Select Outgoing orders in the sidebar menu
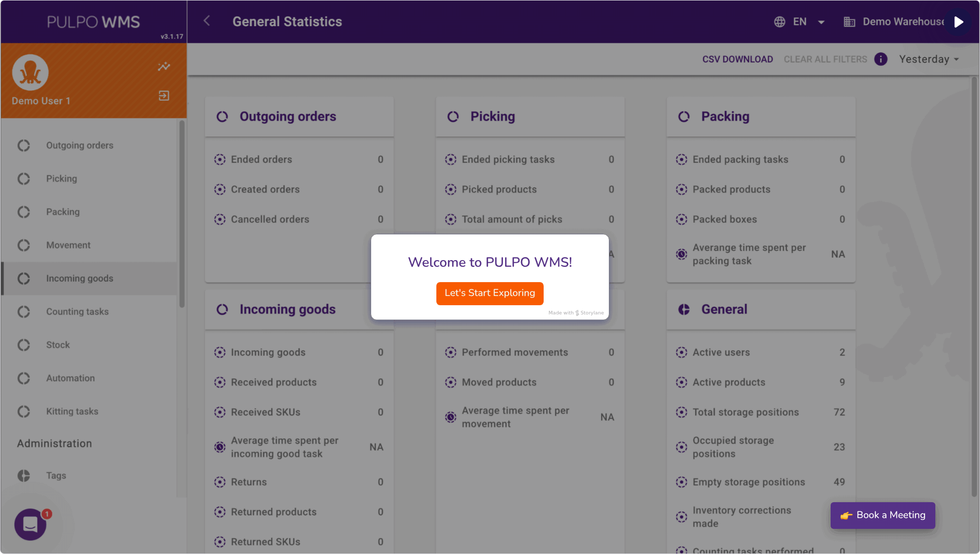 79,145
